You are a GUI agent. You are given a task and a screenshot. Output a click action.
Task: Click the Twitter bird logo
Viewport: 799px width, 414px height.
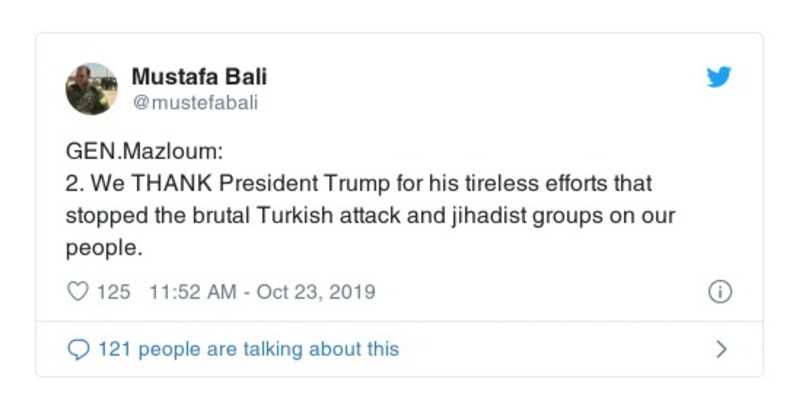(718, 77)
